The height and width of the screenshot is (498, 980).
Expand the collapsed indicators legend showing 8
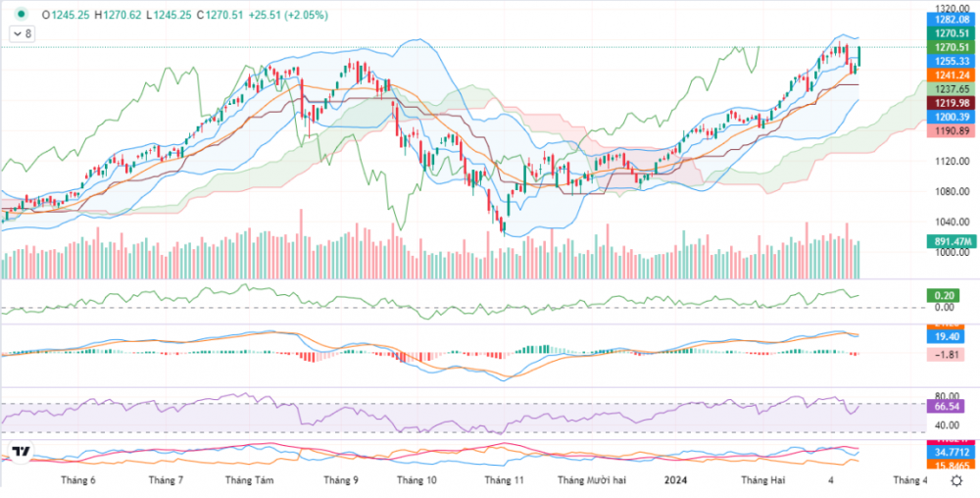(x=22, y=33)
